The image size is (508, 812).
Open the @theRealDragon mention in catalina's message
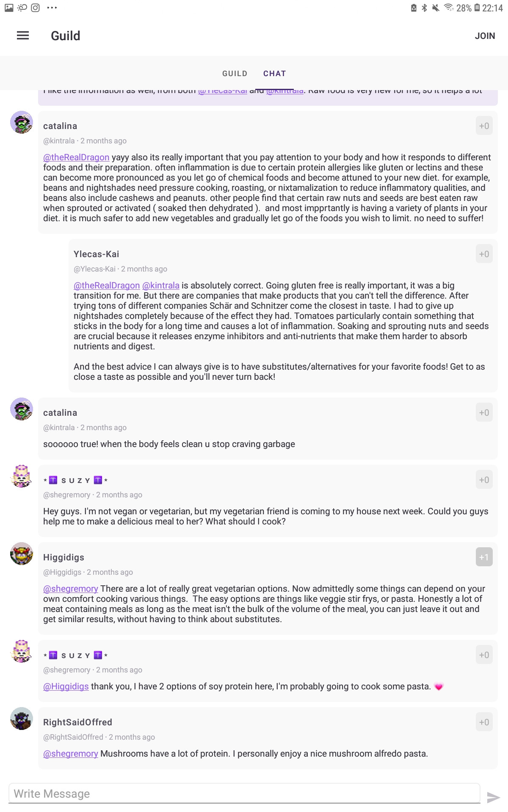[76, 157]
